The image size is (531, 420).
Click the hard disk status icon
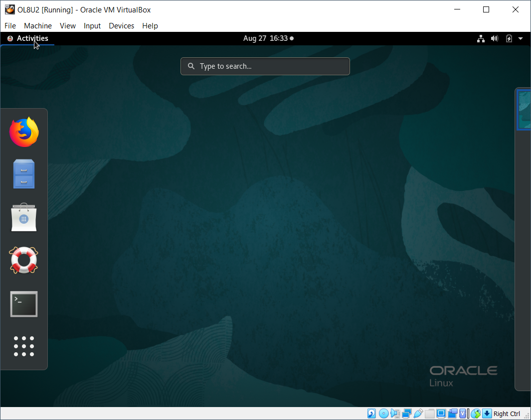pyautogui.click(x=371, y=414)
